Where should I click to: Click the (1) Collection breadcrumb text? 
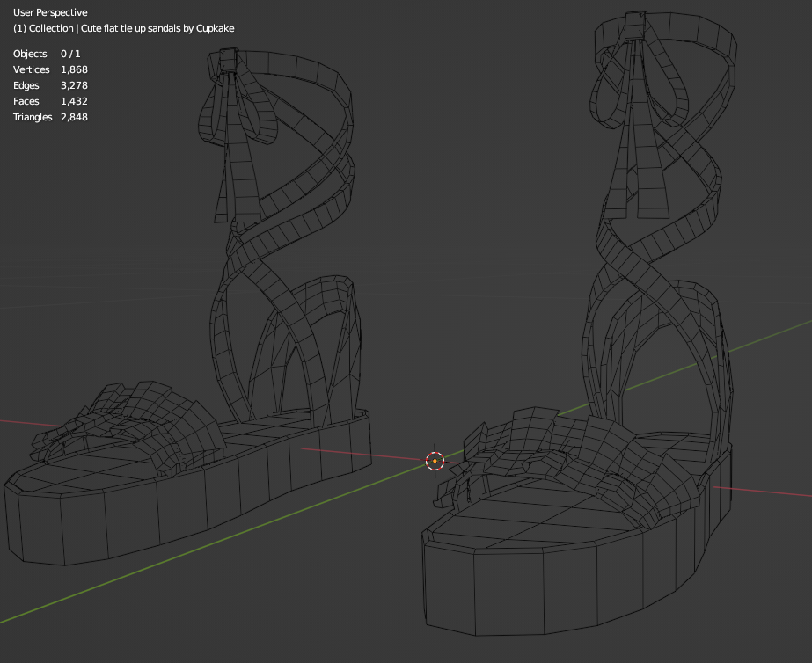pyautogui.click(x=45, y=28)
